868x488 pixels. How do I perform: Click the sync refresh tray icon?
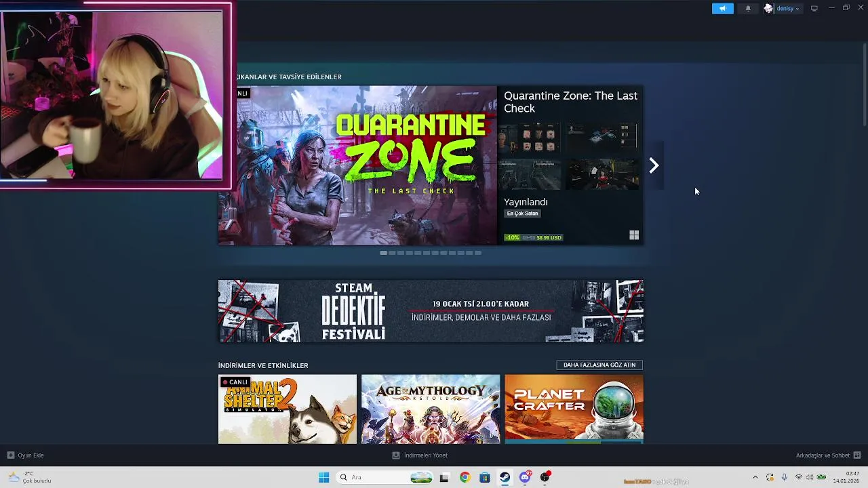[770, 477]
